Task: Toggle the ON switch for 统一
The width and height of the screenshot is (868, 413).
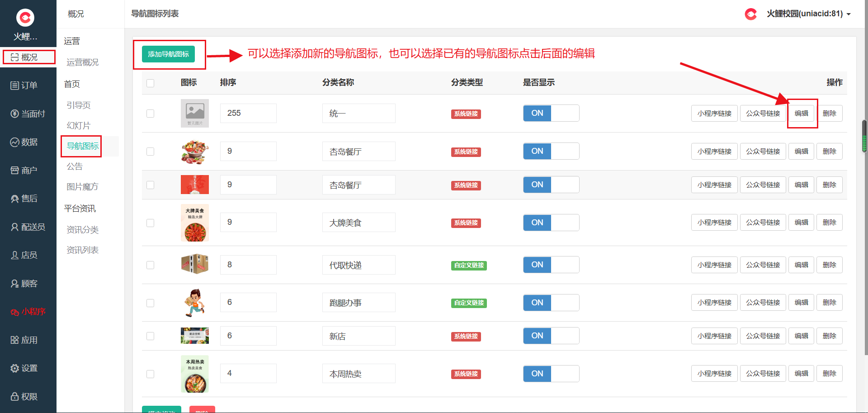Action: (x=551, y=113)
